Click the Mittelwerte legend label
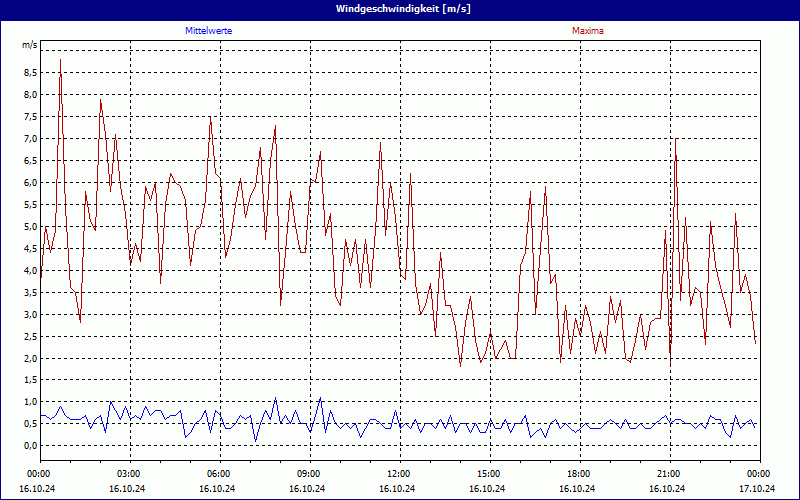This screenshot has width=800, height=500. click(x=209, y=31)
